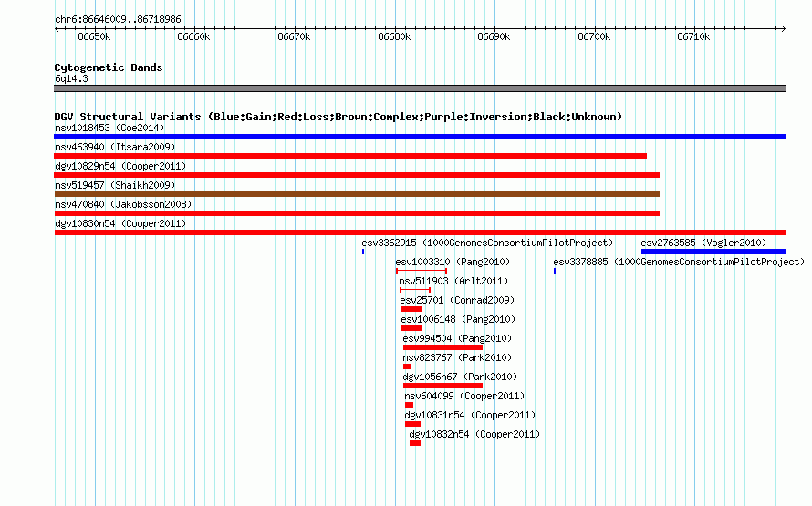Click the nsv470840 (Jakobsson2008) red bar
The image size is (812, 506).
[x=357, y=213]
